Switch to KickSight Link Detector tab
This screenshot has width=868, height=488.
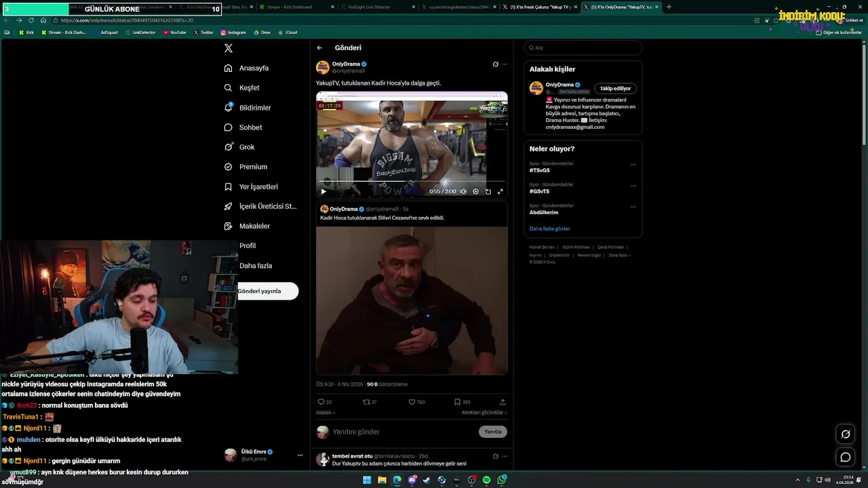coord(378,7)
